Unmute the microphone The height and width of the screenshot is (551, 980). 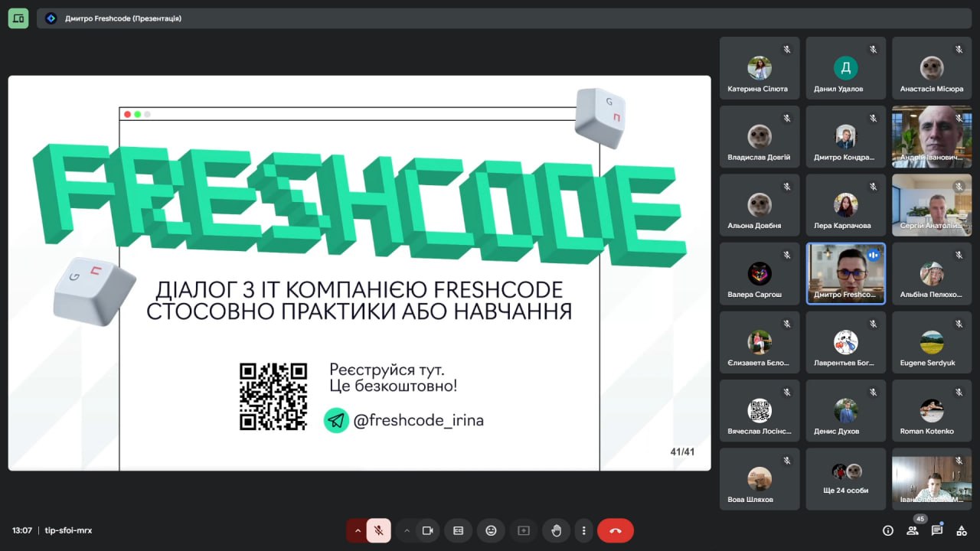coord(378,530)
